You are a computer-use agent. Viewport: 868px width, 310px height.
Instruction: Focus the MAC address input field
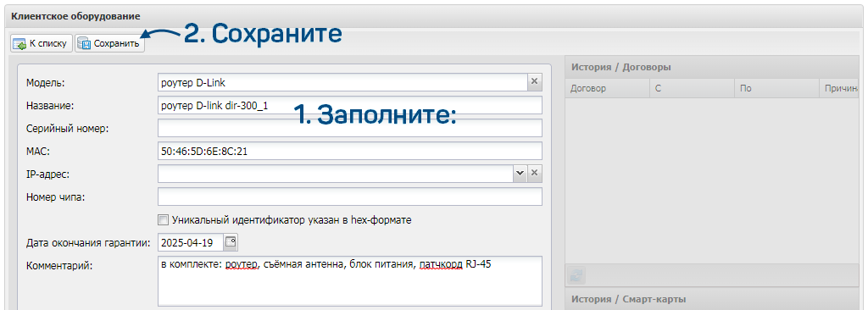[350, 151]
